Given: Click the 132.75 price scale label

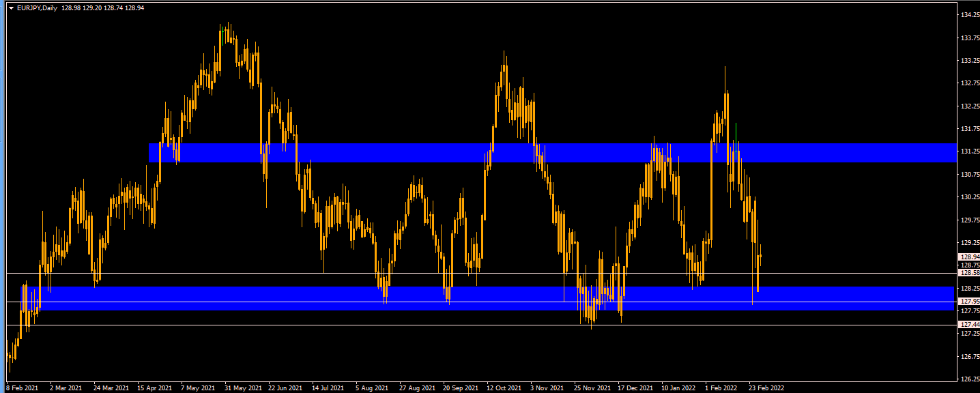Looking at the screenshot, I should click(x=970, y=83).
